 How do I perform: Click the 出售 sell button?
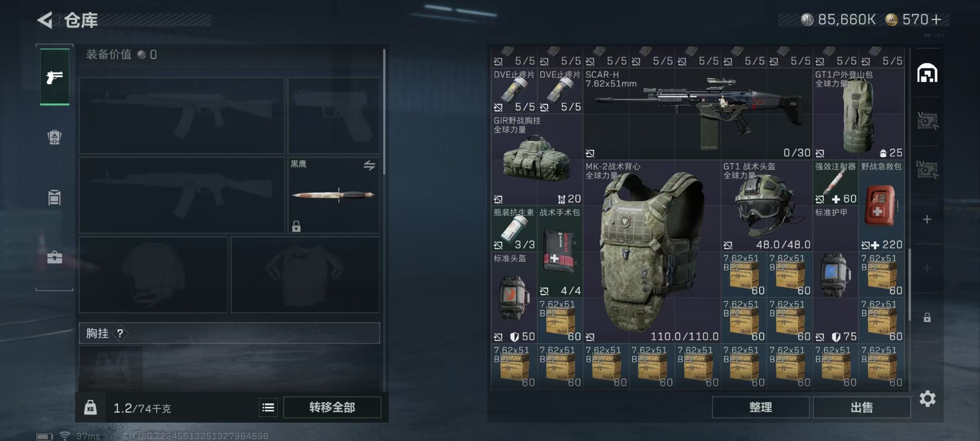[862, 407]
